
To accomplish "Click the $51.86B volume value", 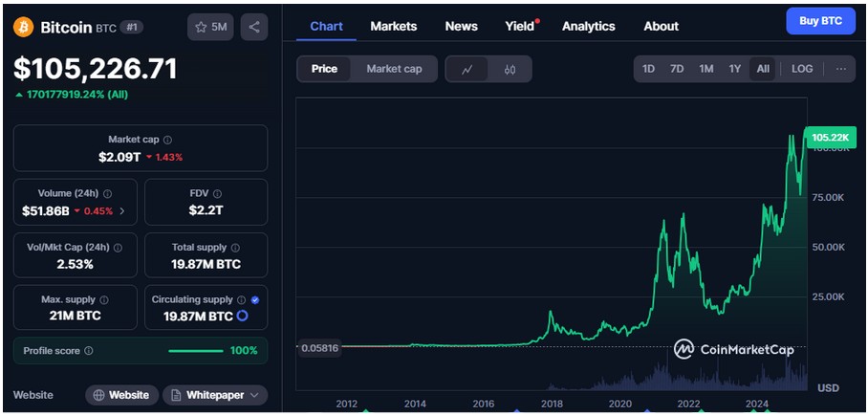I will point(45,210).
